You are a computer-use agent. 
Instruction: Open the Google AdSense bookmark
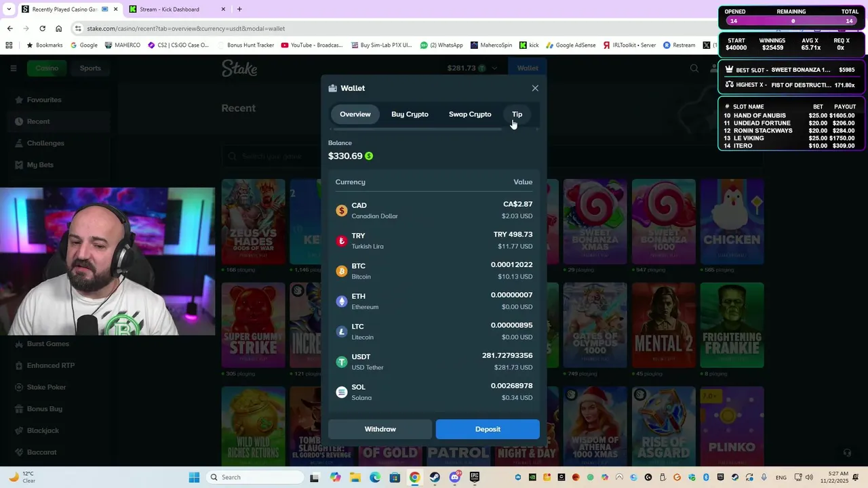[x=570, y=45]
